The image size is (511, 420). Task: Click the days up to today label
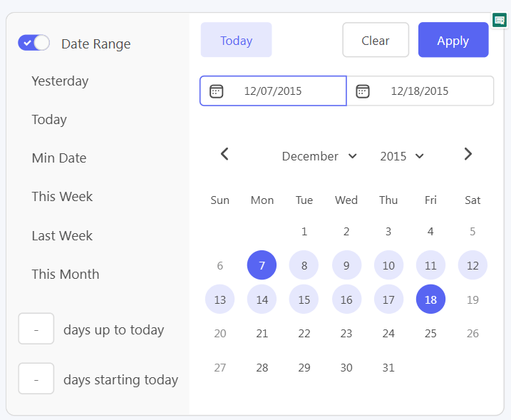tap(114, 330)
